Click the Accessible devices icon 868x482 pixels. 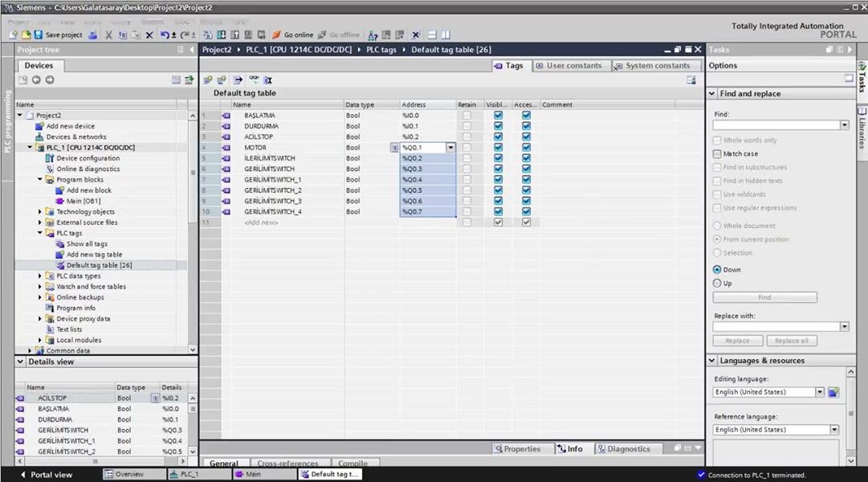click(x=373, y=35)
